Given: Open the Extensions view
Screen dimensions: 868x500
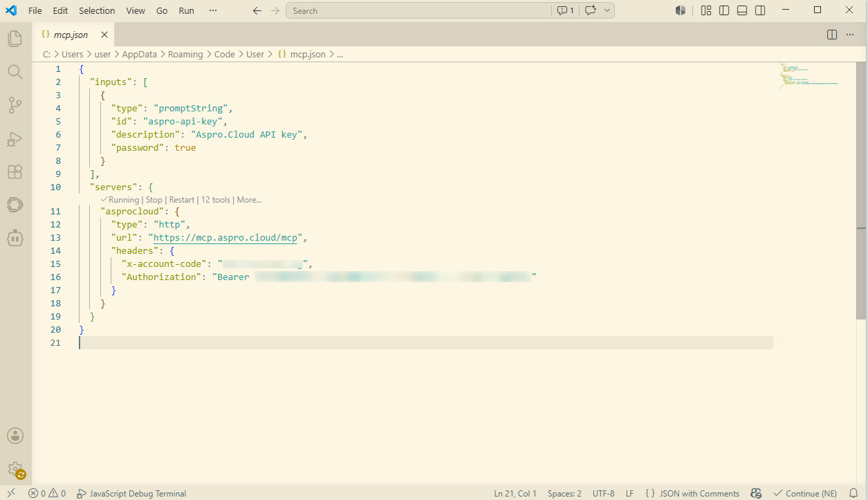Looking at the screenshot, I should pos(15,172).
